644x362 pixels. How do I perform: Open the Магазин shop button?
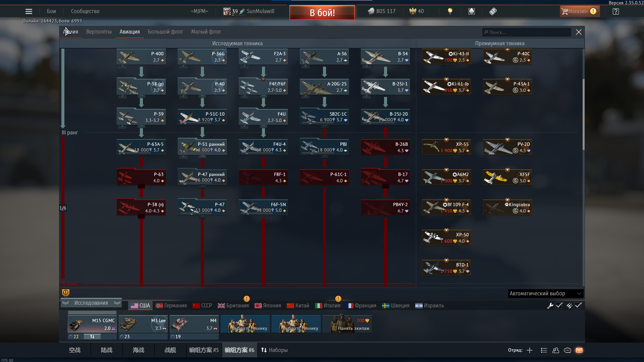click(580, 11)
